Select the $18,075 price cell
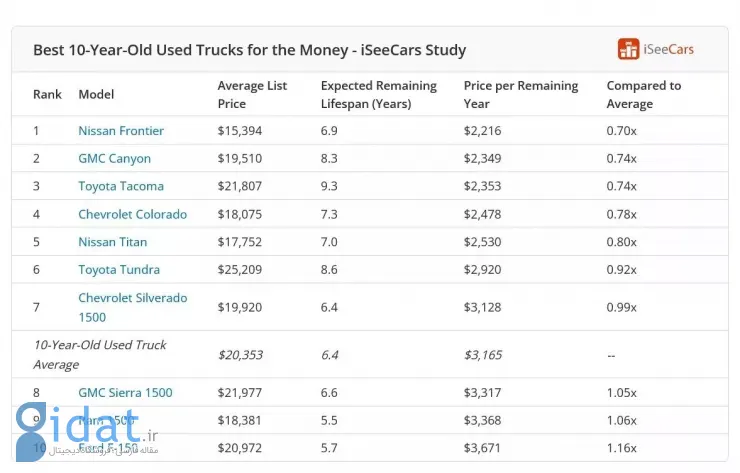The image size is (740, 473). (x=240, y=214)
